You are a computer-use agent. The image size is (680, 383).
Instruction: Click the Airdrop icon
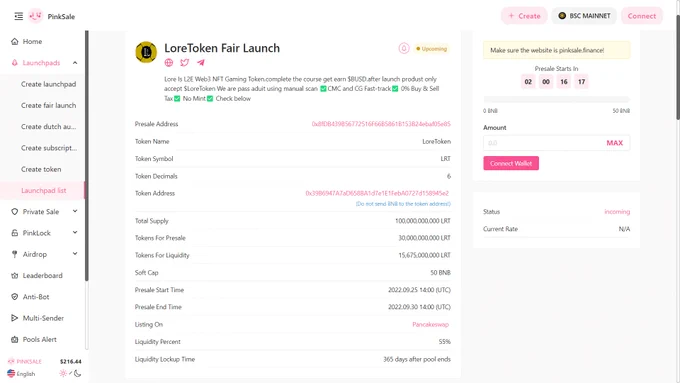tap(14, 254)
